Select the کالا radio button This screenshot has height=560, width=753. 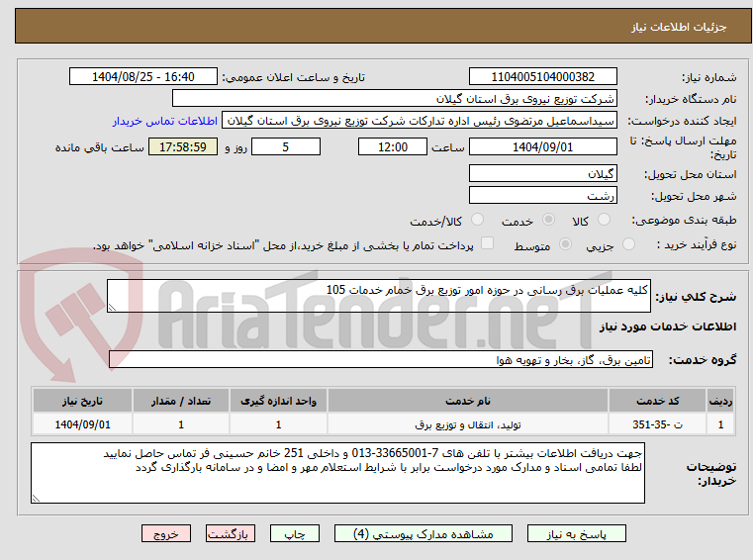tap(604, 220)
